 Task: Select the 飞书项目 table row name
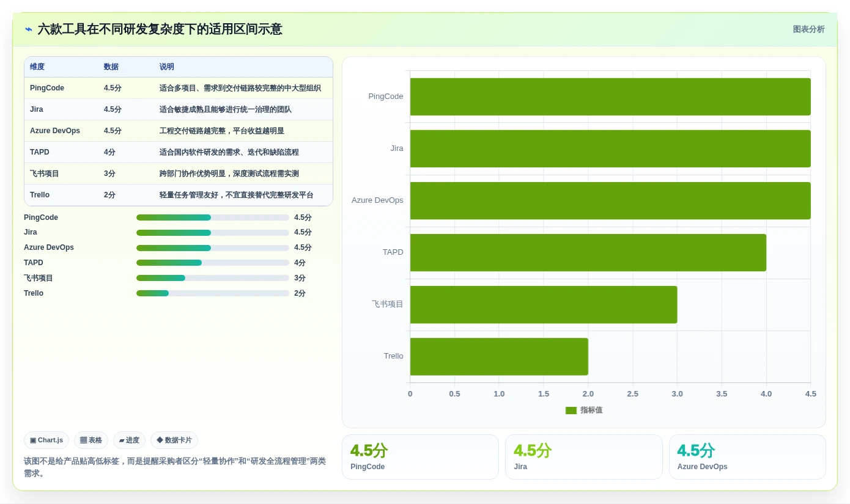coord(45,173)
